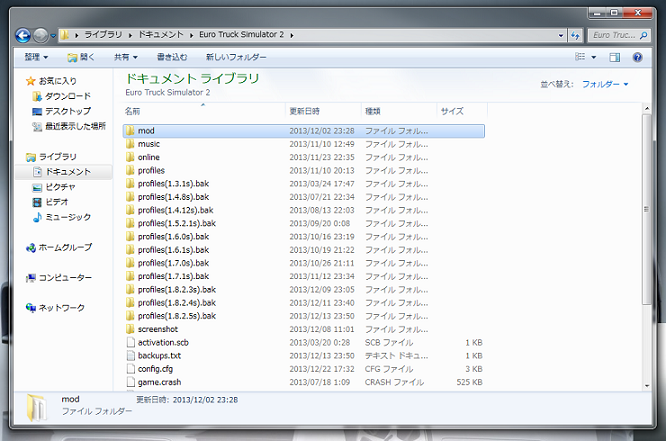Screen dimensions: 666x441
Task: Select ドキュメント in the navigation pane
Action: click(62, 172)
